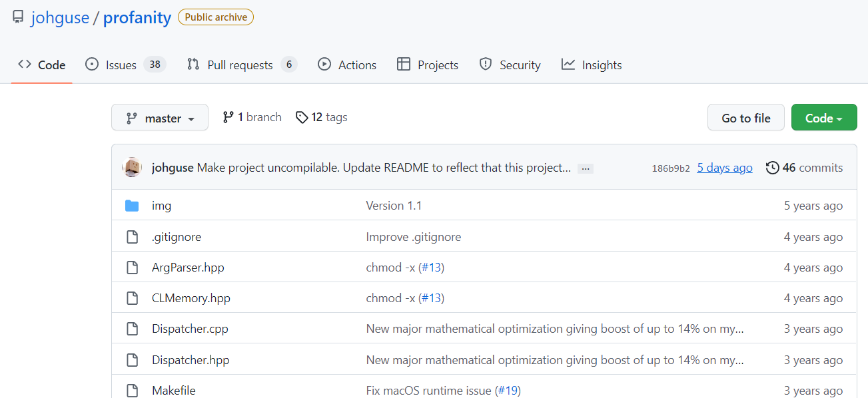Go to the Actions tab
Screen dimensions: 868x398
click(347, 65)
